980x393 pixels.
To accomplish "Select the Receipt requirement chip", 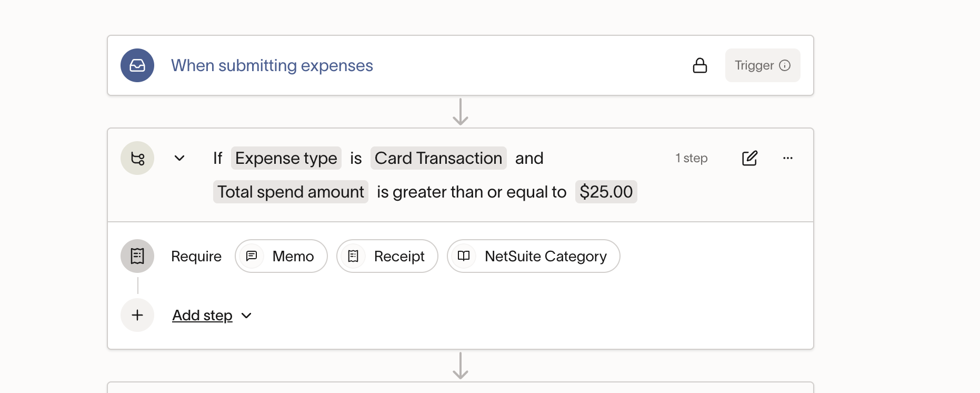I will (387, 256).
